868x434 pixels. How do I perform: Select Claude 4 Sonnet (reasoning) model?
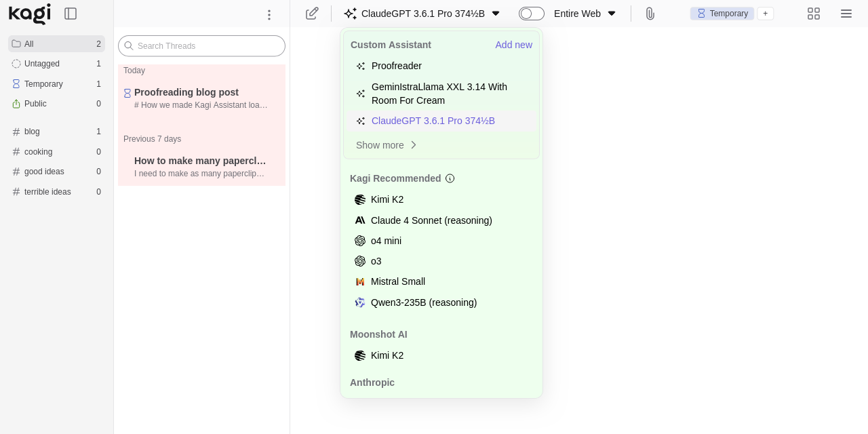coord(431,220)
